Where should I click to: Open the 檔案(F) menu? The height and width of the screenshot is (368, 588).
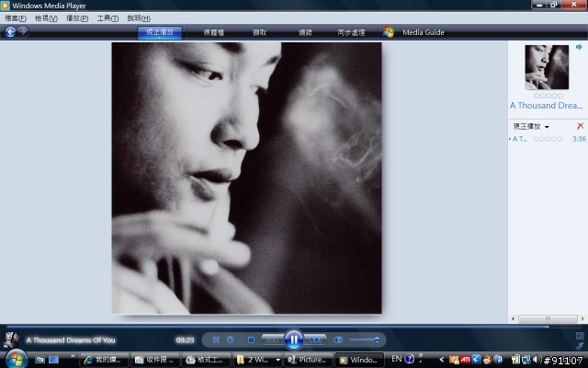(16, 18)
